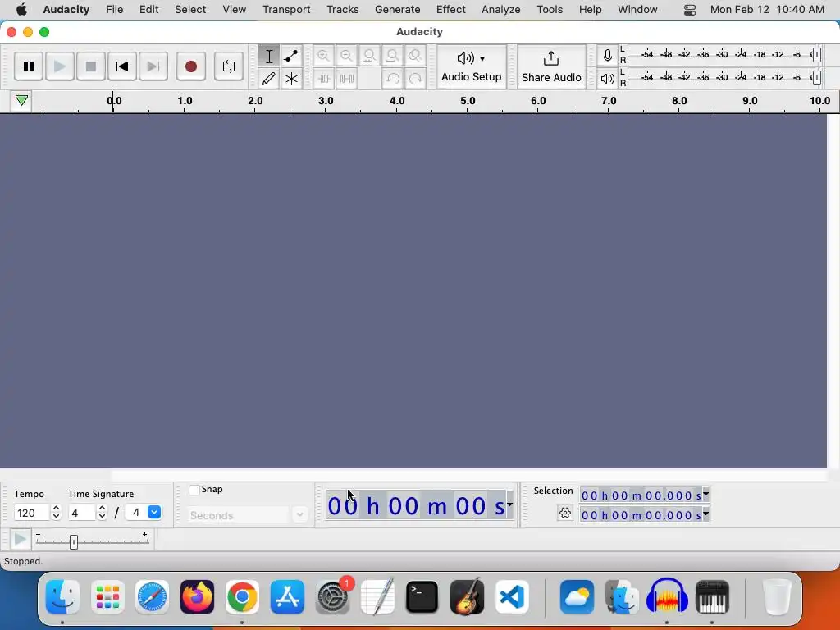Click the time signature numerator stepper

[102, 513]
